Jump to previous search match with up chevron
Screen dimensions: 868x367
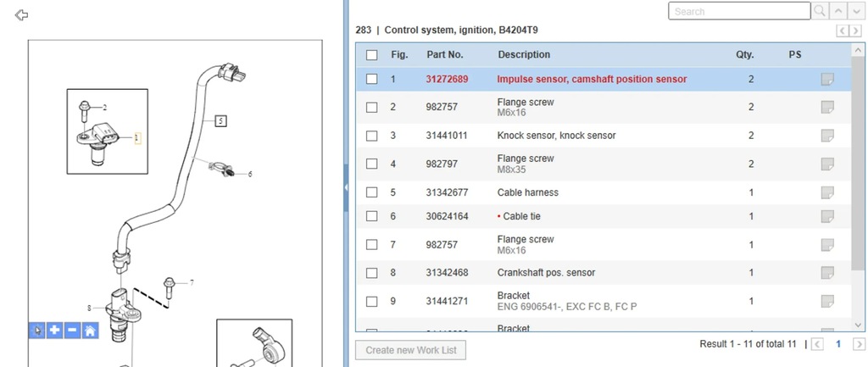838,11
